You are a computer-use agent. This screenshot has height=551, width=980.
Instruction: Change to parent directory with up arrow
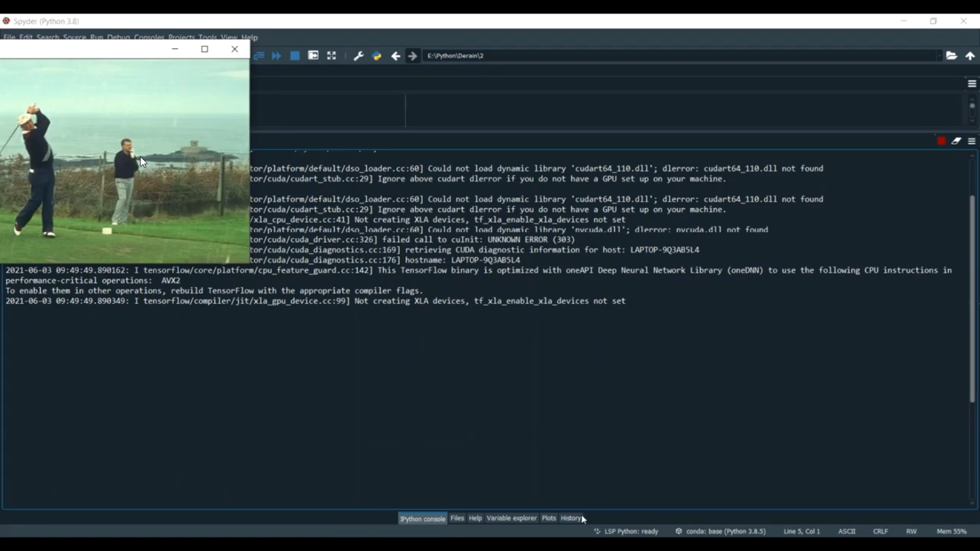[x=970, y=56]
